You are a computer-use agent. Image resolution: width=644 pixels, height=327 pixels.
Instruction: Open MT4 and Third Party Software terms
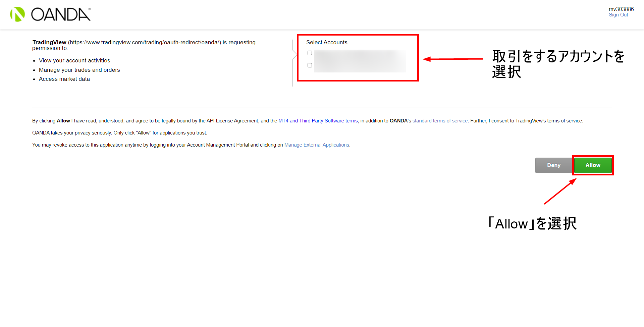(x=318, y=121)
